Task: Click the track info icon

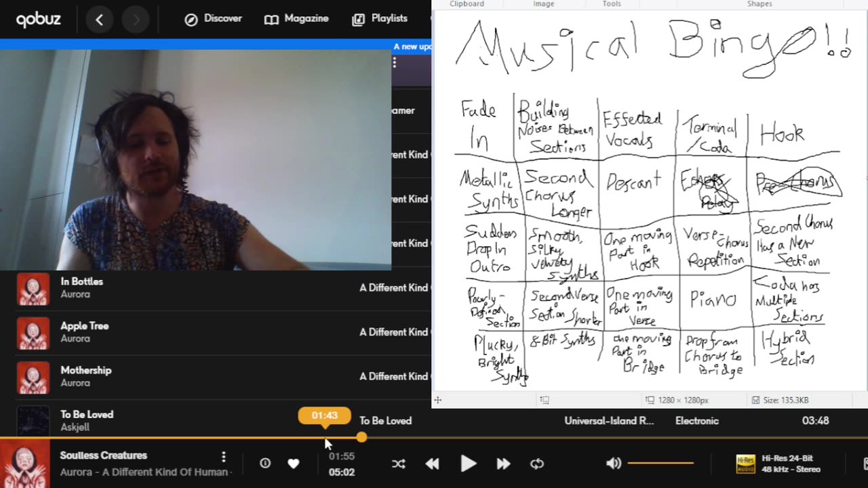Action: (x=265, y=464)
